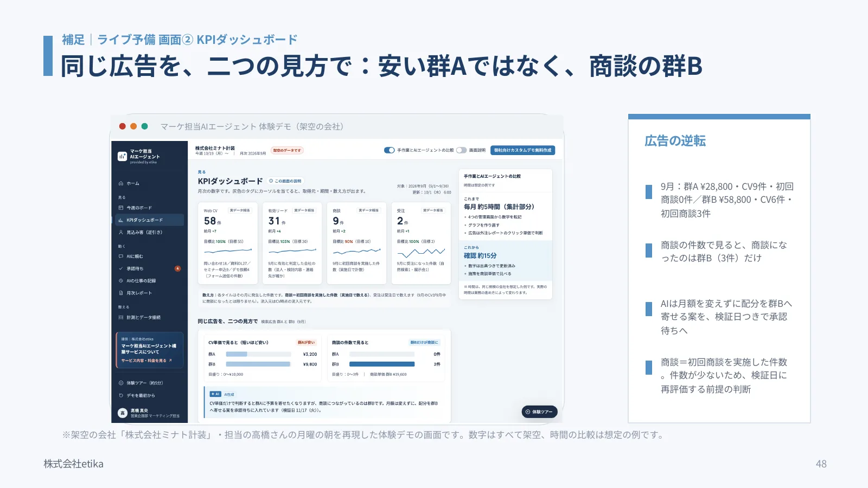Click the red badge on 承認待ち
The height and width of the screenshot is (488, 868).
pos(177,268)
